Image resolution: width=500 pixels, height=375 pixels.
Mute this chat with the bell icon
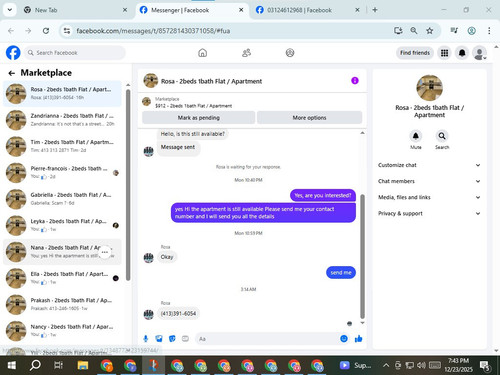(416, 136)
